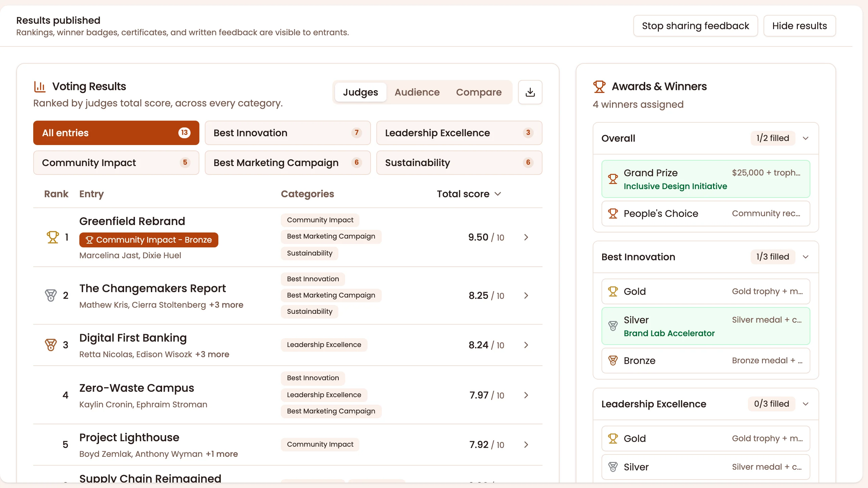Screen dimensions: 868x488
Task: Sort by Total score column
Action: point(469,194)
